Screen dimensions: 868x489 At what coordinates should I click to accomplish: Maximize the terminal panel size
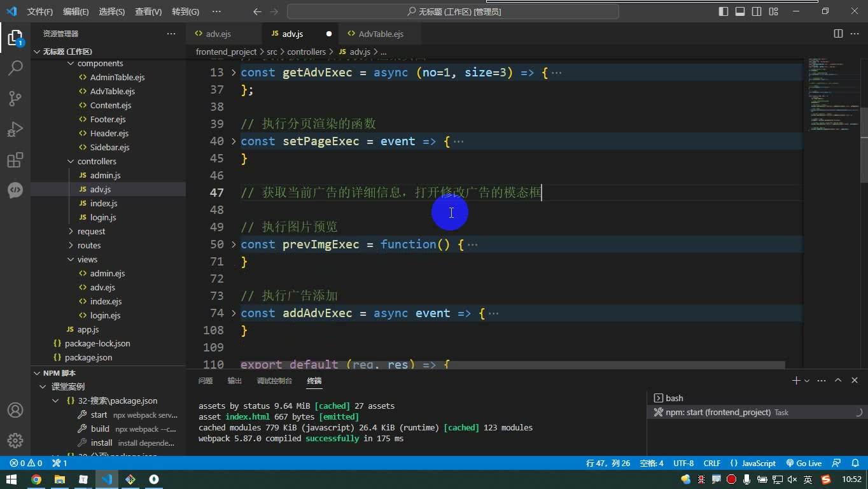(x=838, y=380)
